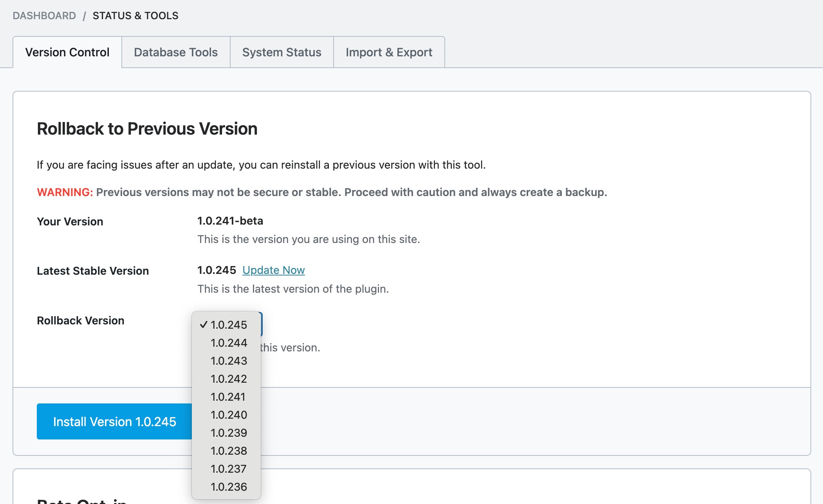This screenshot has width=823, height=504.
Task: Choose rollback version 1.0.238
Action: (229, 451)
